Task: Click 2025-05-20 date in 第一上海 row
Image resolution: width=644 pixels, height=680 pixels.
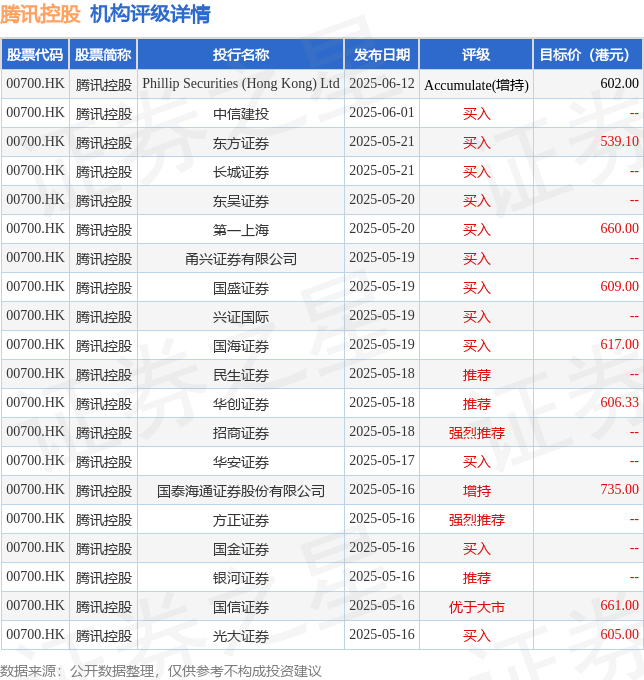Action: pyautogui.click(x=382, y=229)
